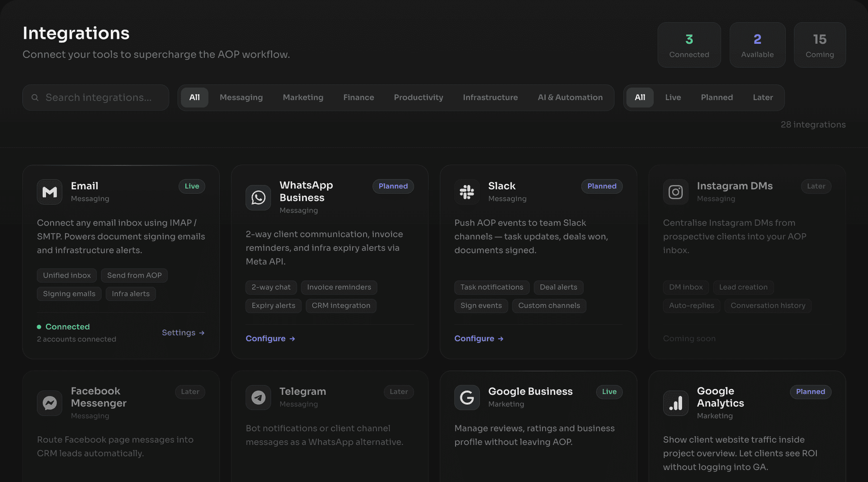The image size is (868, 482).
Task: Click the WhatsApp Business logo icon
Action: 258,197
